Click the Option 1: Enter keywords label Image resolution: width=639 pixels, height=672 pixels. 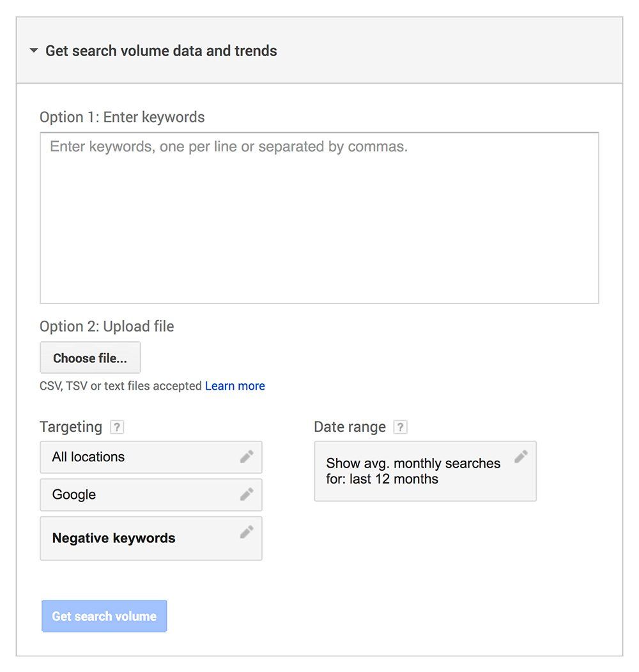[122, 117]
